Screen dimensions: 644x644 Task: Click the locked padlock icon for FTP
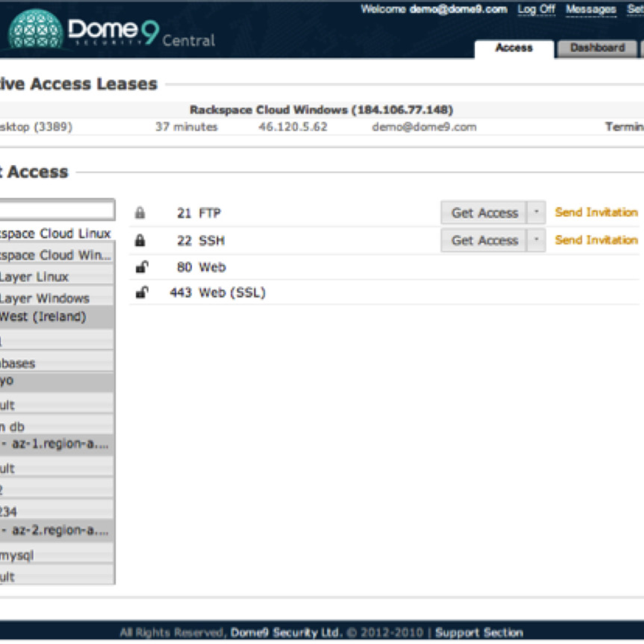(x=140, y=213)
